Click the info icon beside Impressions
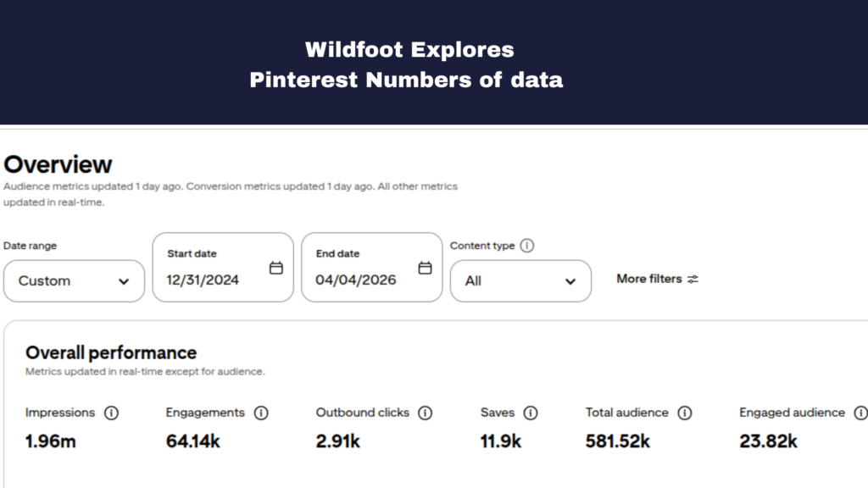 111,413
